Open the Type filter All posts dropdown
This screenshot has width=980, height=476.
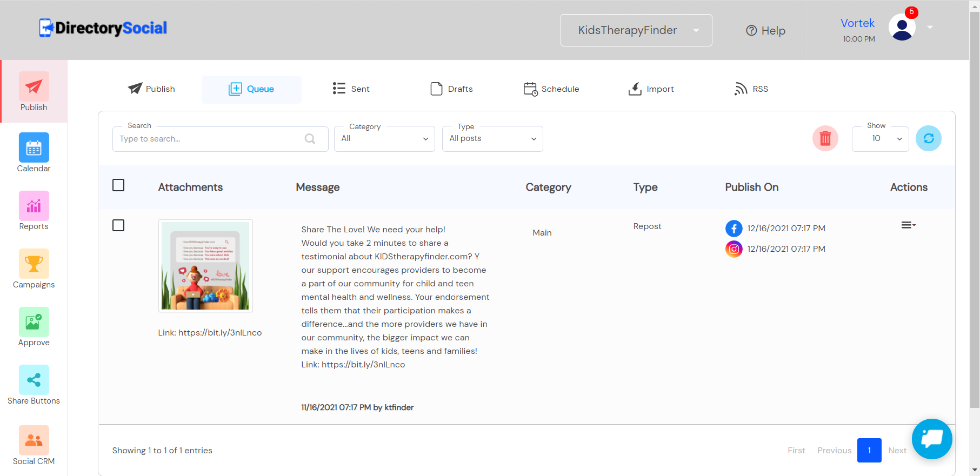tap(492, 139)
